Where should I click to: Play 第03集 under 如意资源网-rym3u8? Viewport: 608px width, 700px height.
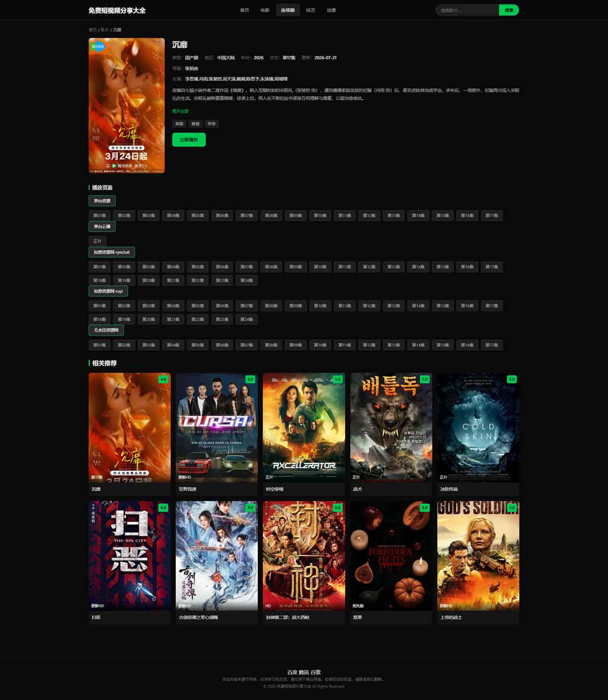pyautogui.click(x=148, y=267)
